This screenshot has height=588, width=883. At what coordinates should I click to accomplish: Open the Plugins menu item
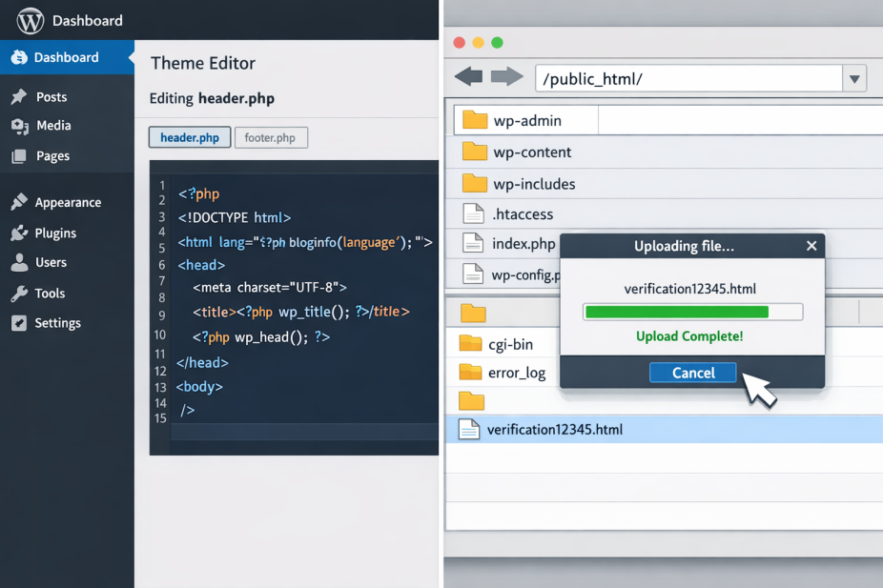[x=55, y=233]
